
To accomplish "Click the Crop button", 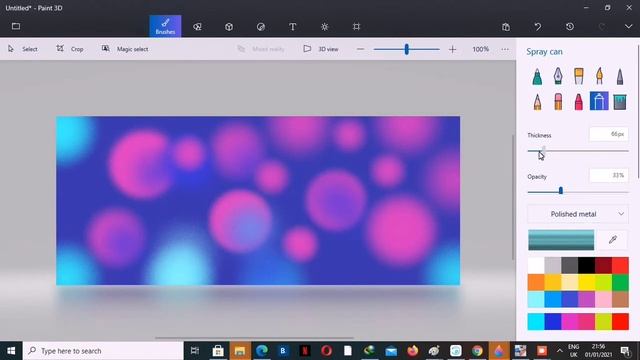I will point(70,49).
